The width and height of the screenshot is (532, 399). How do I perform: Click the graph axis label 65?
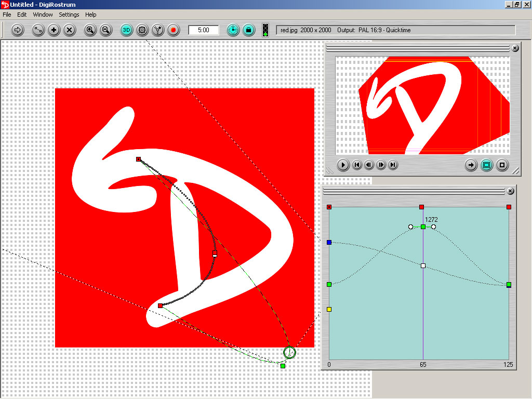[x=423, y=364]
